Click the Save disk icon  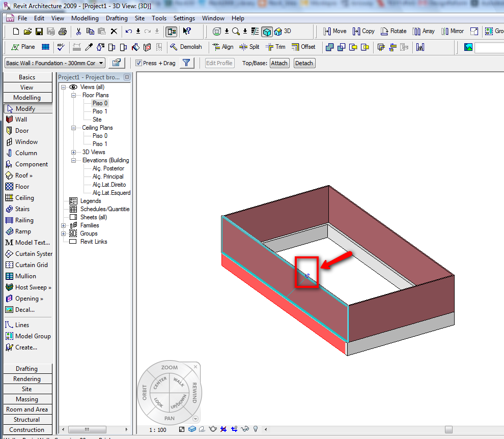point(39,31)
